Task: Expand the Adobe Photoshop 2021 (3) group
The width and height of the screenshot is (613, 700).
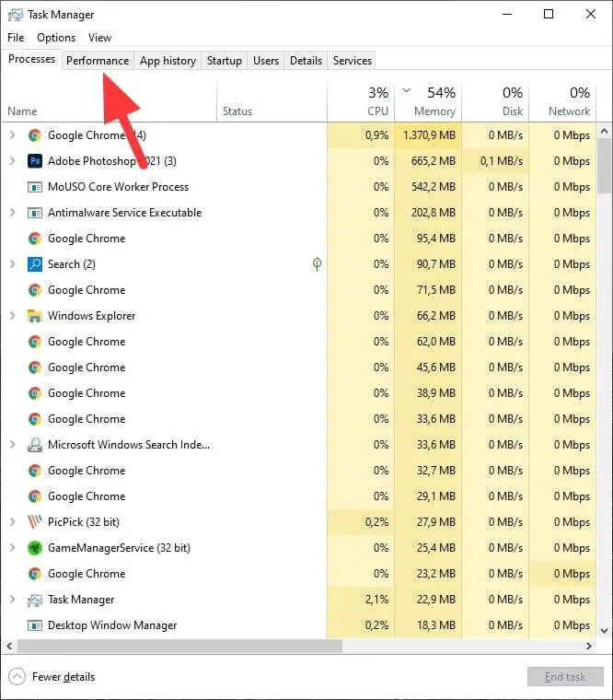Action: pyautogui.click(x=13, y=160)
